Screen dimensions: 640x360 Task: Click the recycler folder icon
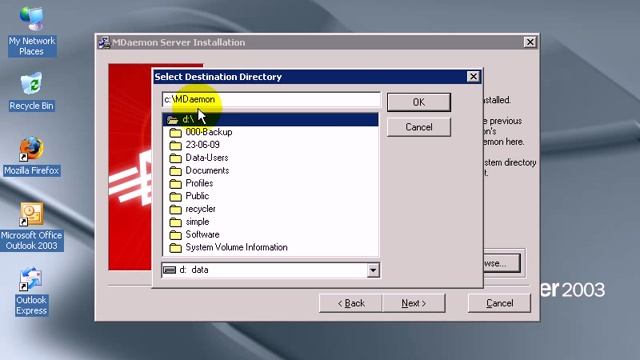pos(176,209)
